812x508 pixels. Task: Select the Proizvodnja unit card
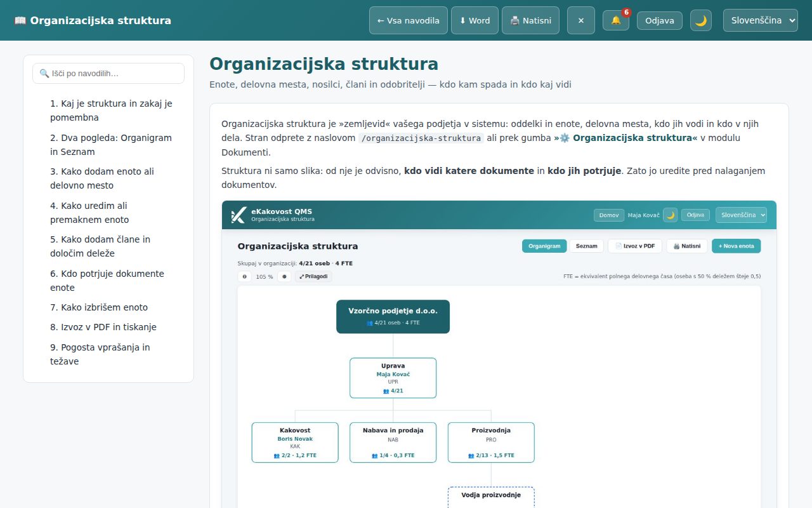tap(491, 443)
